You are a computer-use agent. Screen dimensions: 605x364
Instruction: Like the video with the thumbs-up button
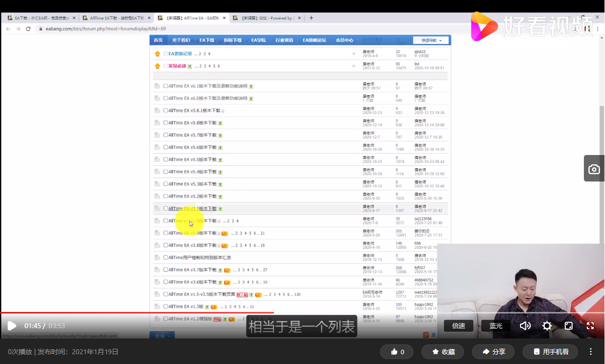click(397, 352)
